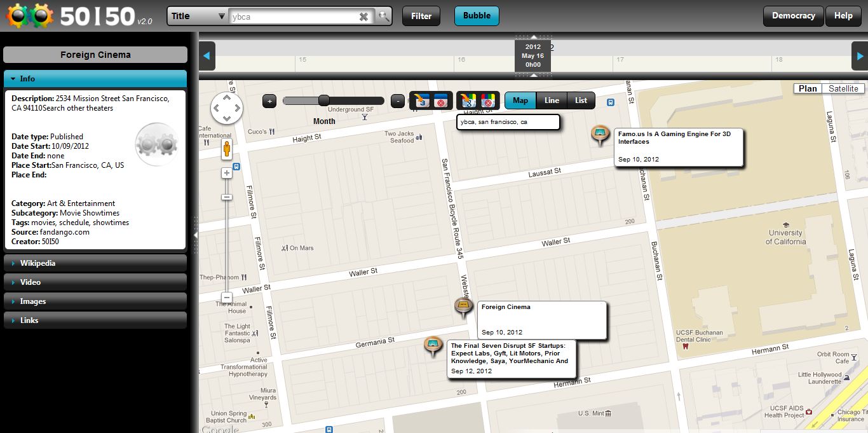Click the calendar icon with number 3
This screenshot has width=868, height=433.
(x=421, y=100)
